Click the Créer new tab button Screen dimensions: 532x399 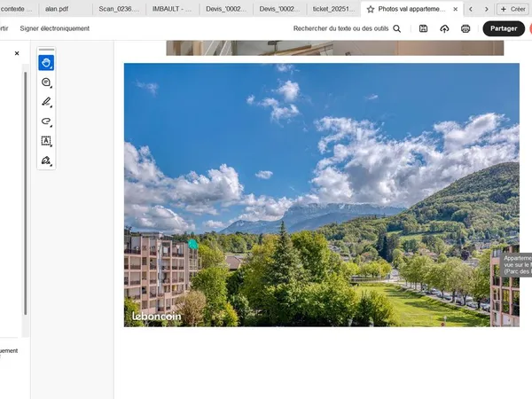point(512,9)
